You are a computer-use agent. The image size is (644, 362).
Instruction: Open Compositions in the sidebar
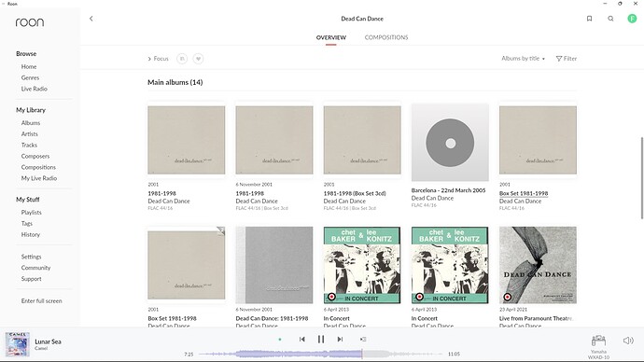pos(38,167)
